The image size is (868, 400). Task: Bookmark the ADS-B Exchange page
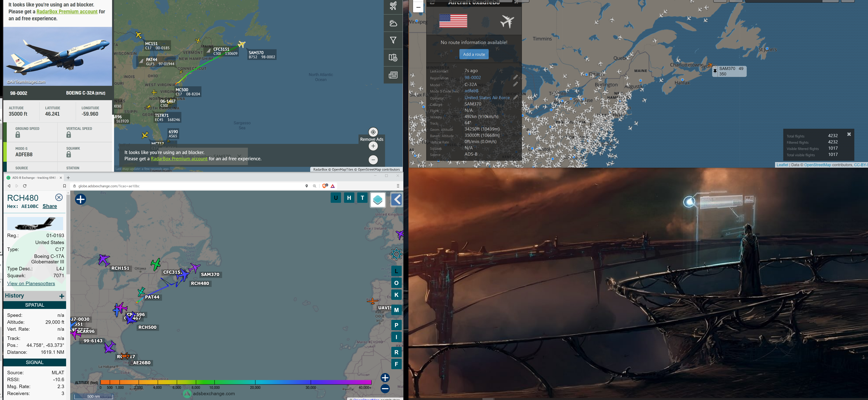(x=64, y=186)
